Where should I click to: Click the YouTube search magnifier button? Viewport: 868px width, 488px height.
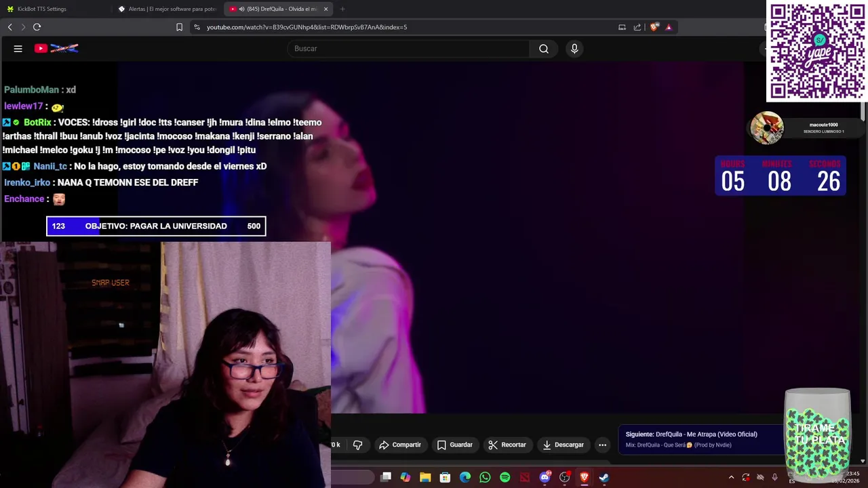pyautogui.click(x=543, y=49)
